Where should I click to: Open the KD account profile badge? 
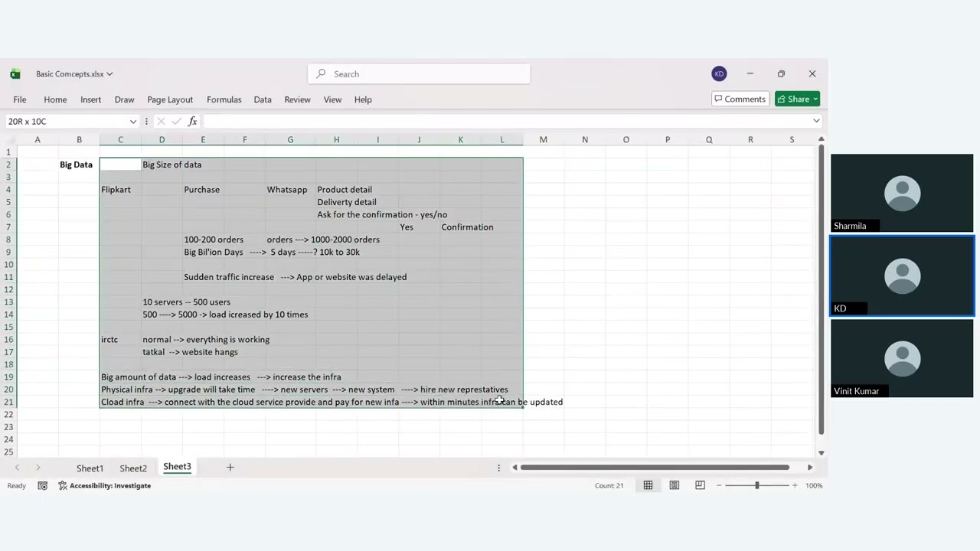718,73
